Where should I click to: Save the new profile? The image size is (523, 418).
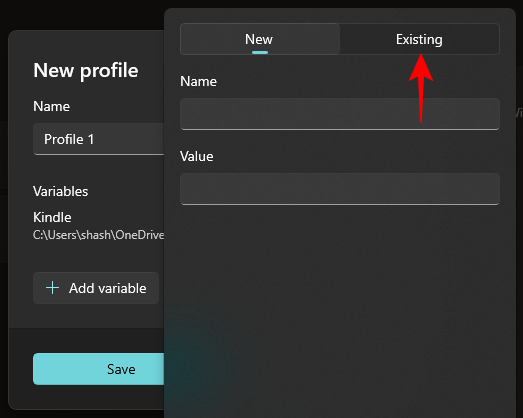[99, 369]
